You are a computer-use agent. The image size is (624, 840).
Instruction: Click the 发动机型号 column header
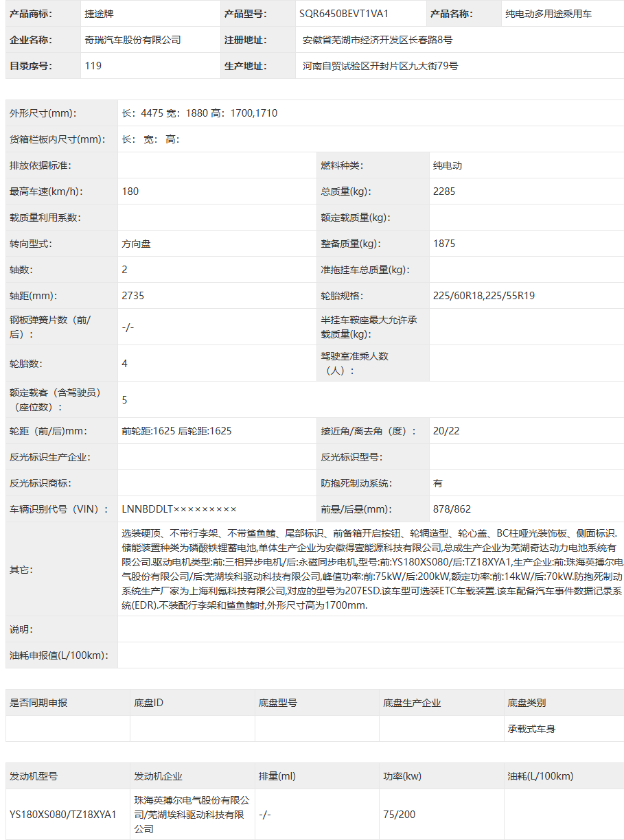(x=34, y=776)
